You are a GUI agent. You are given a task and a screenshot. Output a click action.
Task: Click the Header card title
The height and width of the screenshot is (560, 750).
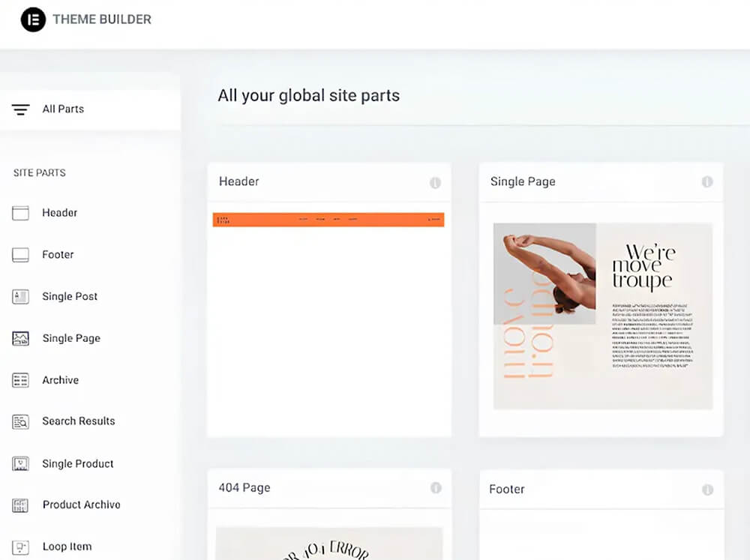[239, 181]
